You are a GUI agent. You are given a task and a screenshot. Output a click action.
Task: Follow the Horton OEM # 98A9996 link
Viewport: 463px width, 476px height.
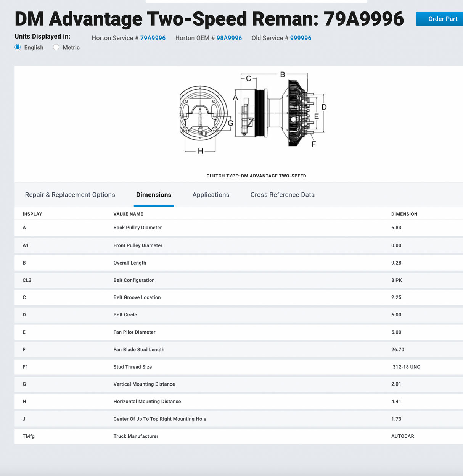click(x=229, y=38)
